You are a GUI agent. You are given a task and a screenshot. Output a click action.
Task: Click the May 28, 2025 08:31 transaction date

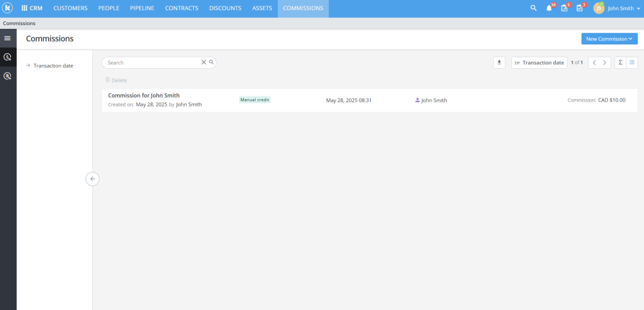(x=348, y=100)
